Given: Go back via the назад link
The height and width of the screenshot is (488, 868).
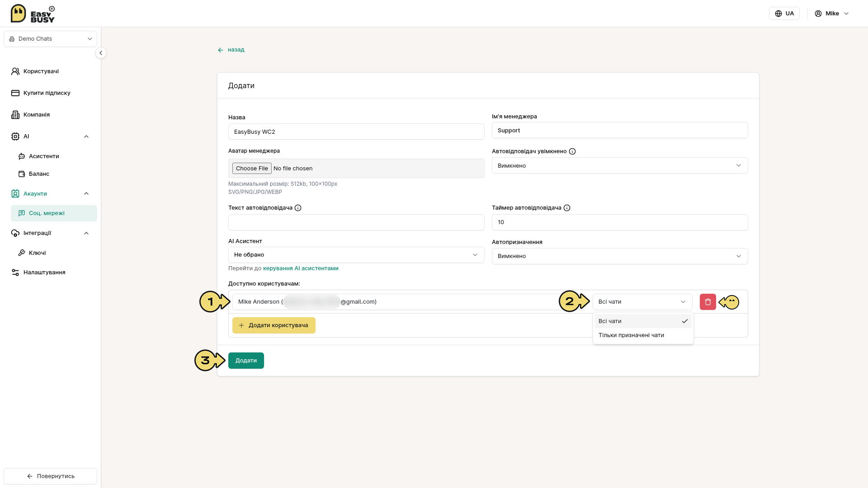Looking at the screenshot, I should tap(231, 50).
